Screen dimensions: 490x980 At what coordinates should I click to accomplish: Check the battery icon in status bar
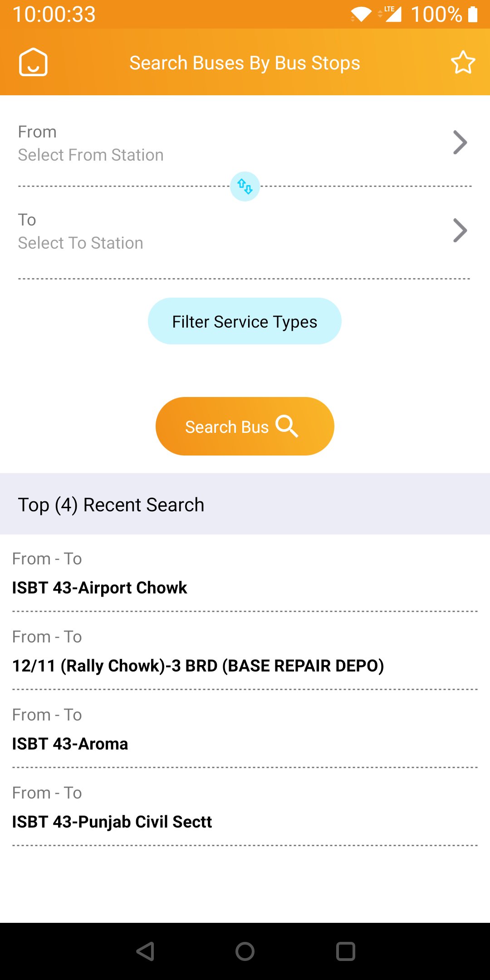pos(473,14)
